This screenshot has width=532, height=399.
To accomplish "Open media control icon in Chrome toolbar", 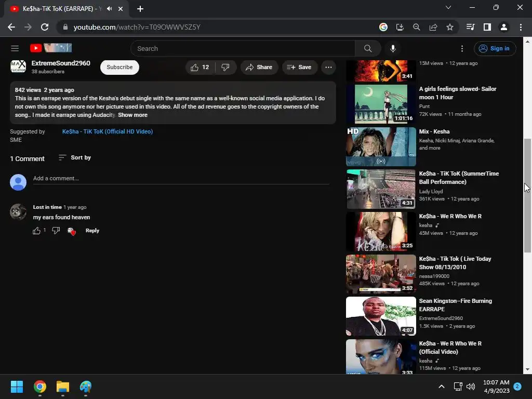I will click(470, 27).
